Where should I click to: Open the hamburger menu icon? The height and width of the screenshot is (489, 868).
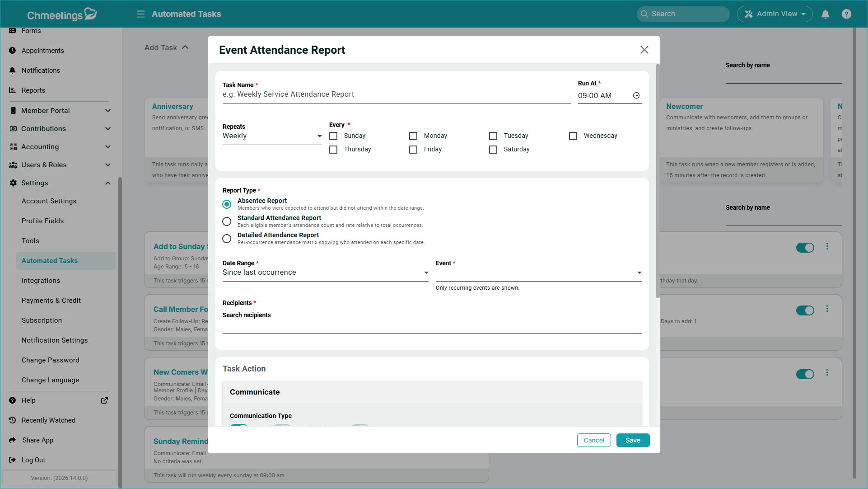click(140, 14)
